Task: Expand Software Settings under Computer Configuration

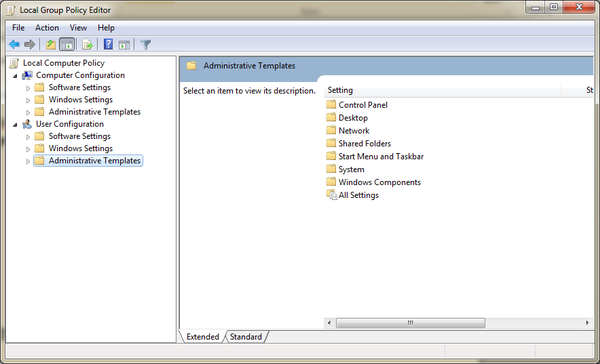Action: pyautogui.click(x=28, y=88)
